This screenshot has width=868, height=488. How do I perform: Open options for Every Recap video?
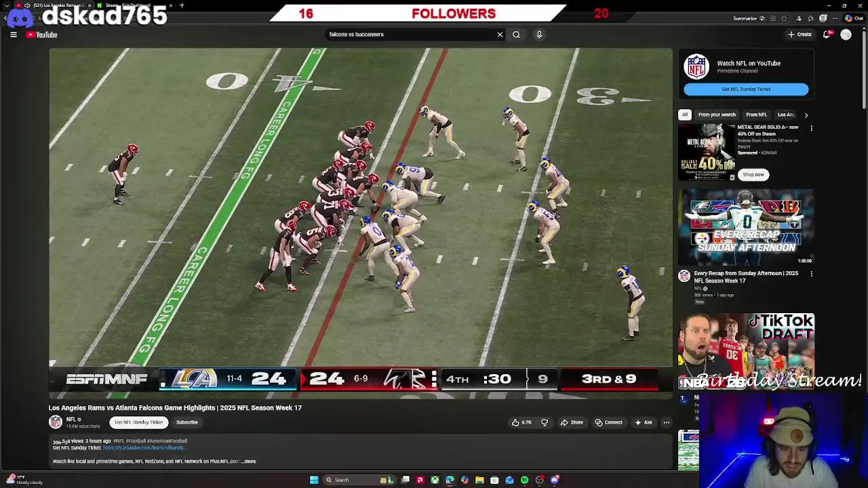click(811, 274)
